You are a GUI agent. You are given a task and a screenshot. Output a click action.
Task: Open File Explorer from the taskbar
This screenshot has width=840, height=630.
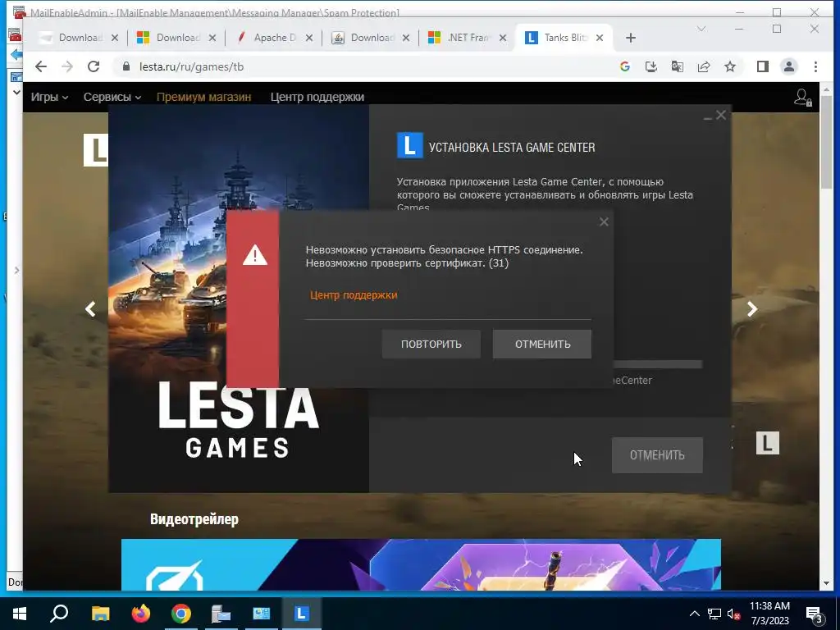(x=100, y=614)
